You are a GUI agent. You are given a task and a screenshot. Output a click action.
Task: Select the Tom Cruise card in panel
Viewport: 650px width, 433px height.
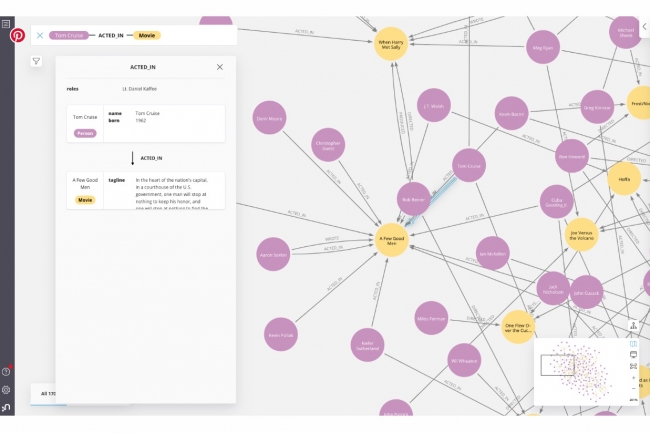click(x=146, y=123)
